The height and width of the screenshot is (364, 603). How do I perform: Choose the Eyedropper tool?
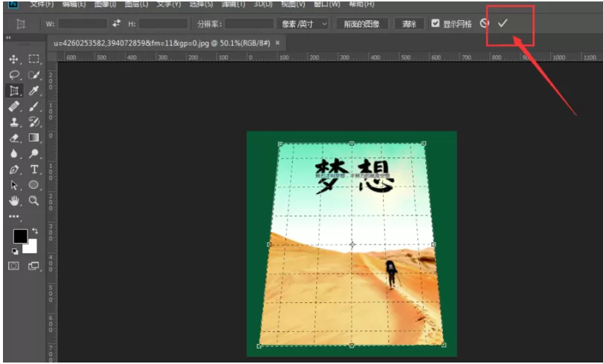34,91
